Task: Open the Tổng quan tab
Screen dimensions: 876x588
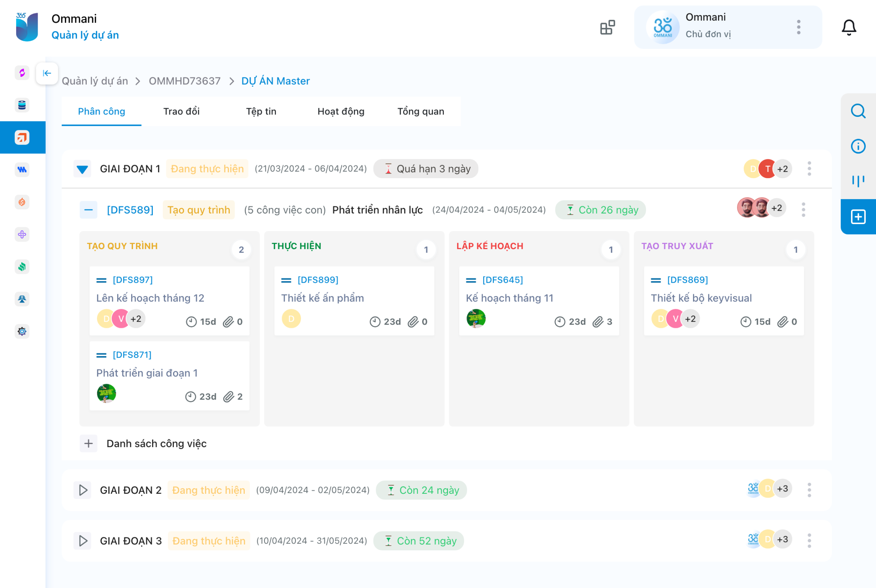Action: click(x=421, y=111)
